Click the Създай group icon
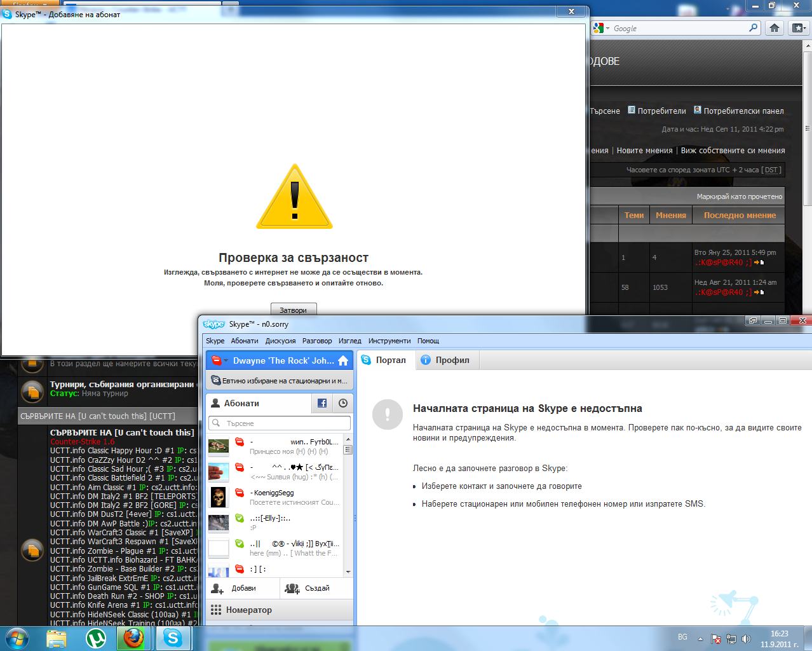812x651 pixels. click(292, 588)
